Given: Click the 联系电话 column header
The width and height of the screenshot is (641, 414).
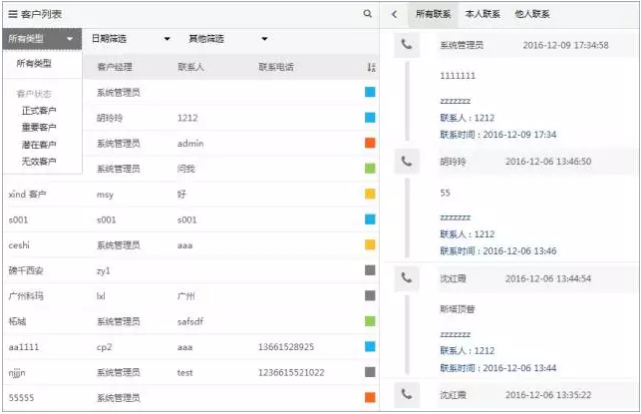Looking at the screenshot, I should 276,67.
